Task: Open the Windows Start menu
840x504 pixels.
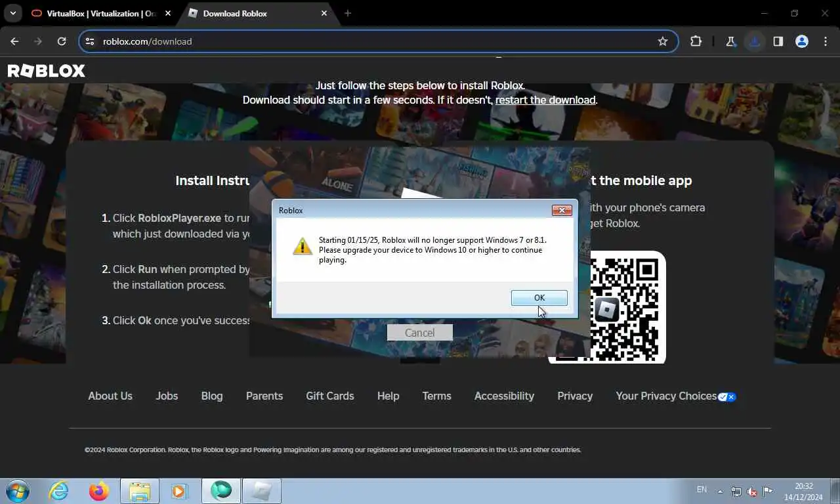Action: point(18,491)
